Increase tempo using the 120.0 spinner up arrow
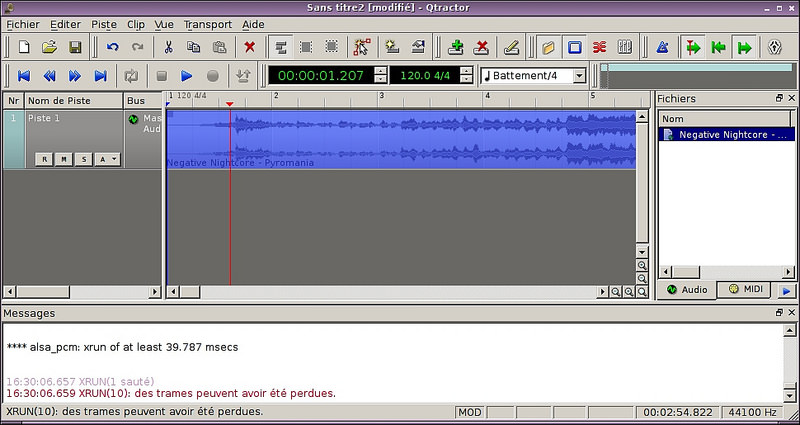The height and width of the screenshot is (425, 800). tap(467, 70)
